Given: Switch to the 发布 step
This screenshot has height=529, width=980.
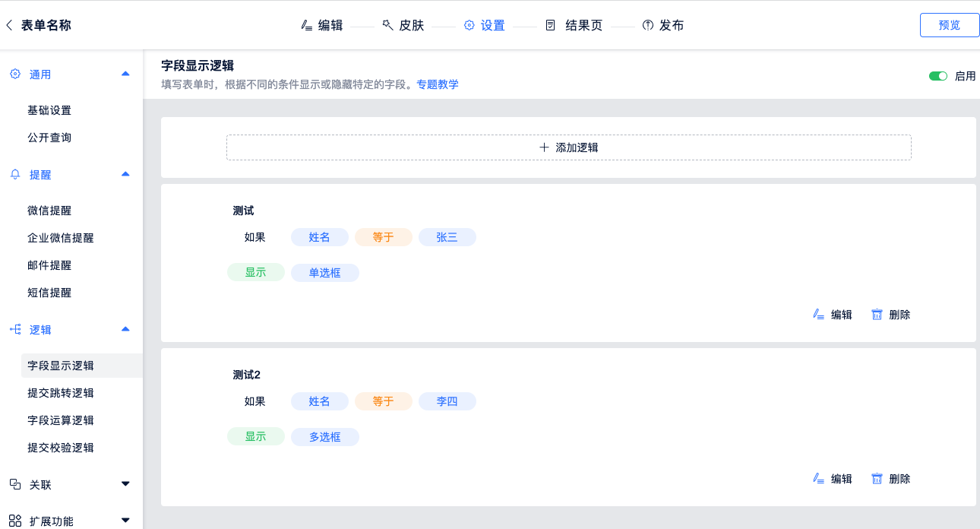Looking at the screenshot, I should point(662,25).
